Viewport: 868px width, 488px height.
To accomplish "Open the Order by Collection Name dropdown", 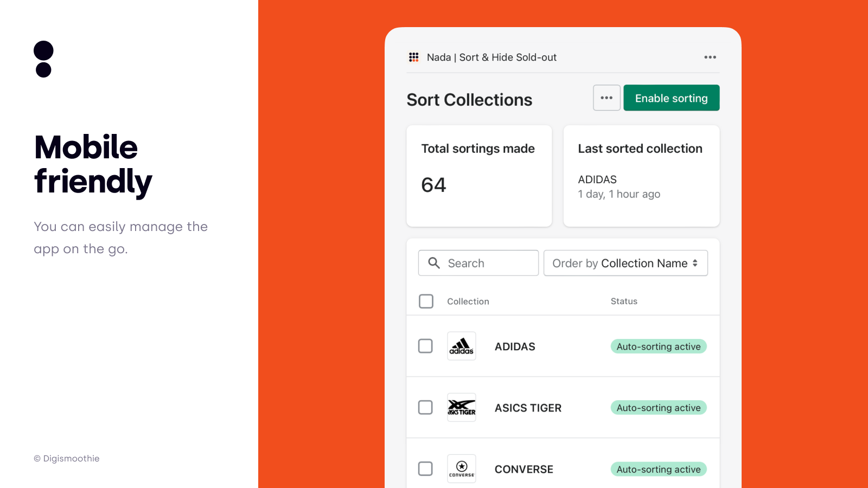I will (x=626, y=263).
